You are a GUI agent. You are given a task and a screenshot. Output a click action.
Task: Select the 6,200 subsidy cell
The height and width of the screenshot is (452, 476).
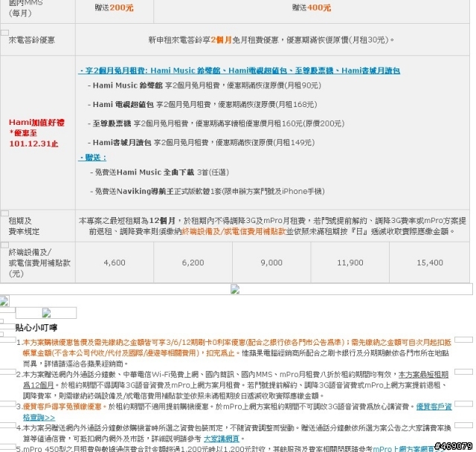pyautogui.click(x=193, y=262)
